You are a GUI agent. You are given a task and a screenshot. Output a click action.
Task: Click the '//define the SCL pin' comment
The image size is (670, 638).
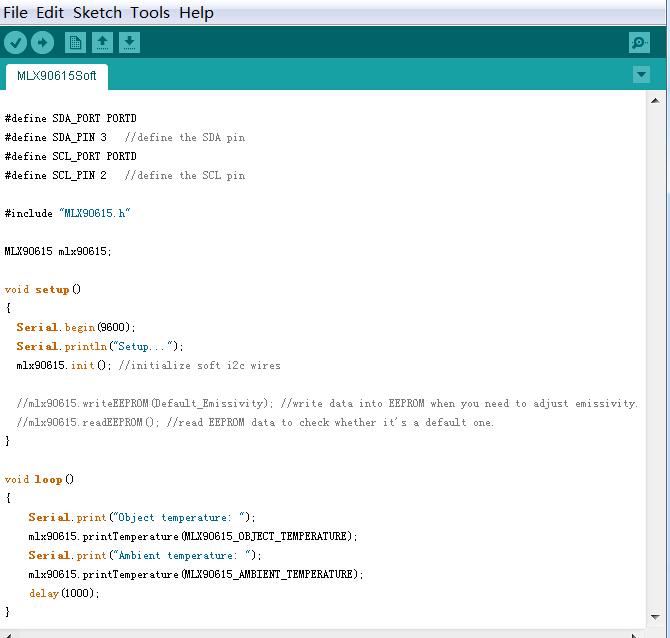185,176
